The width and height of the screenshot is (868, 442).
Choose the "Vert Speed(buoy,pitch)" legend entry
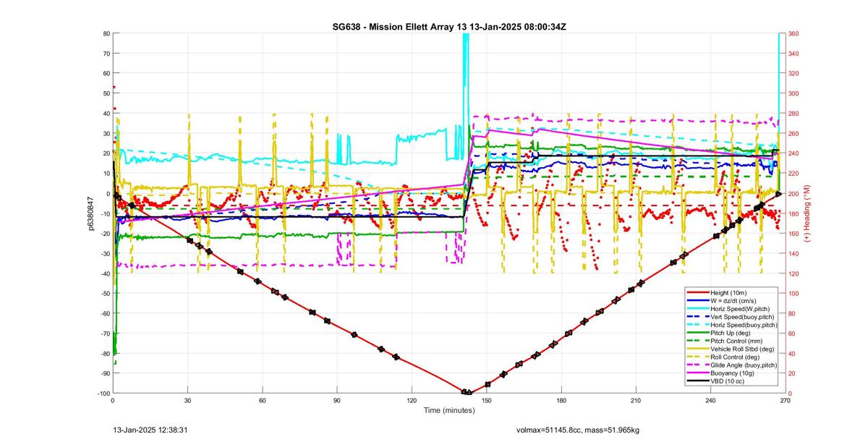click(x=731, y=317)
